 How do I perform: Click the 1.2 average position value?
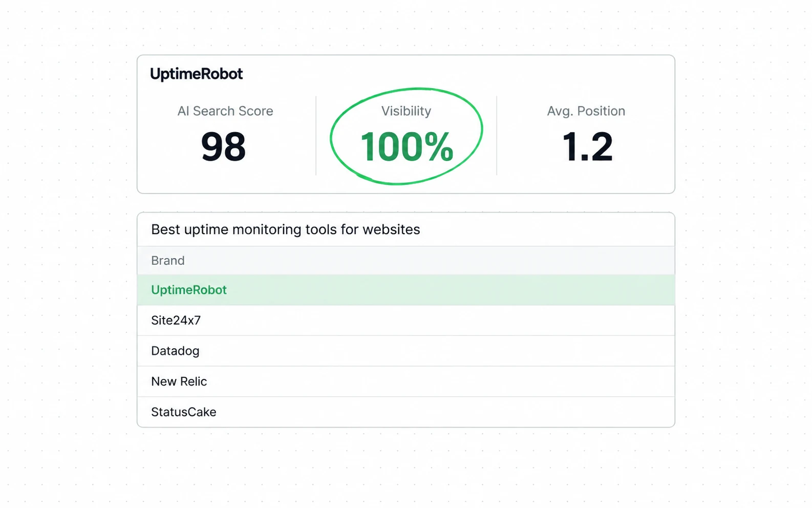point(587,147)
